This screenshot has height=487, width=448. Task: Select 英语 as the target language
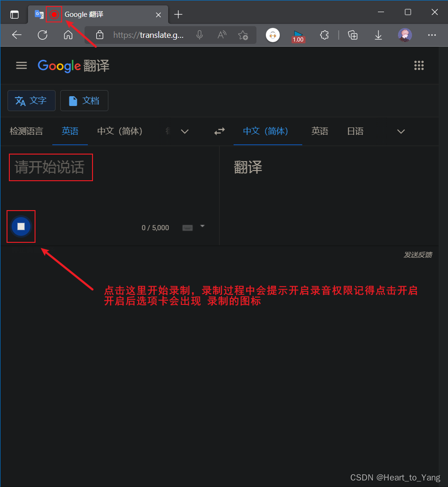pyautogui.click(x=320, y=131)
